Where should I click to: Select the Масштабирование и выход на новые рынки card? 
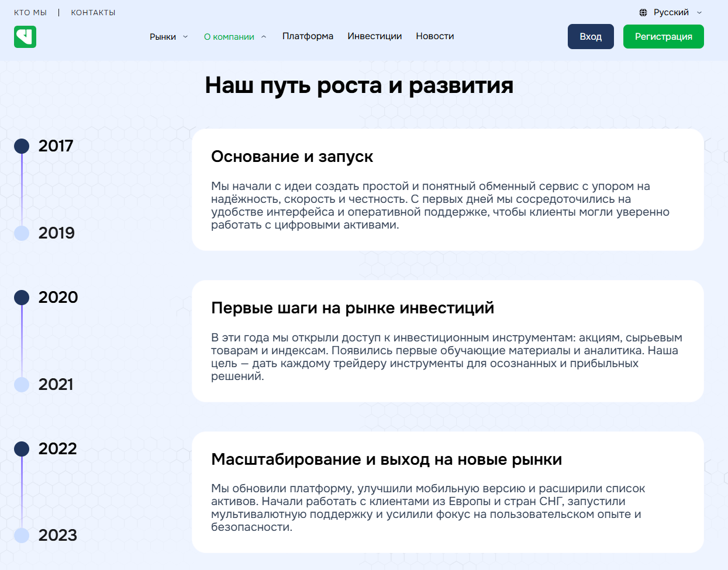coord(447,492)
